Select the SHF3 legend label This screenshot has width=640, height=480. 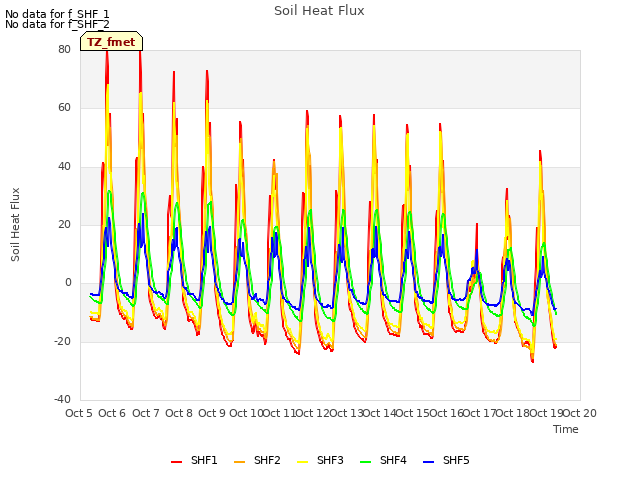[330, 460]
